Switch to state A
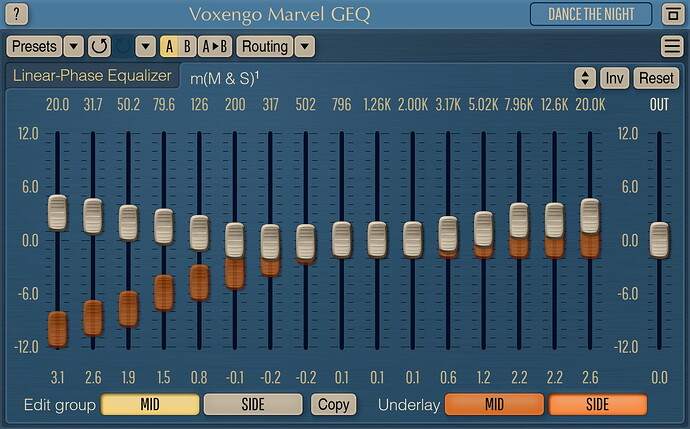 click(169, 46)
